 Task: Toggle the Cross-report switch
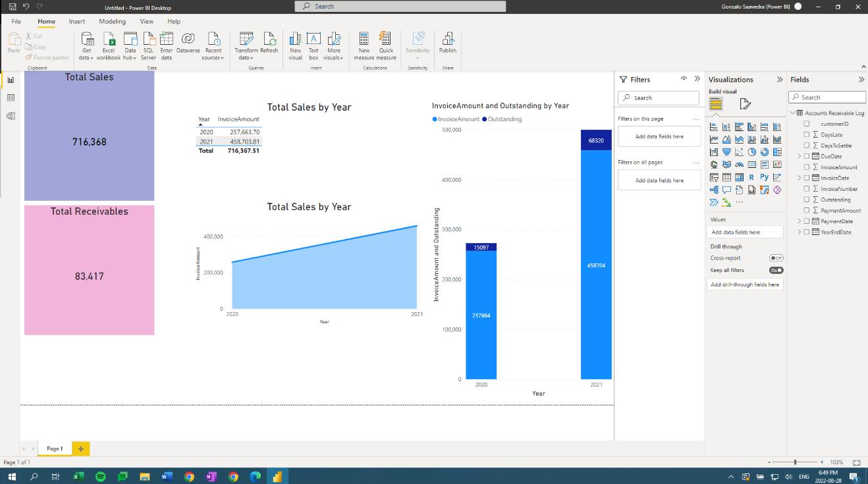click(x=776, y=258)
